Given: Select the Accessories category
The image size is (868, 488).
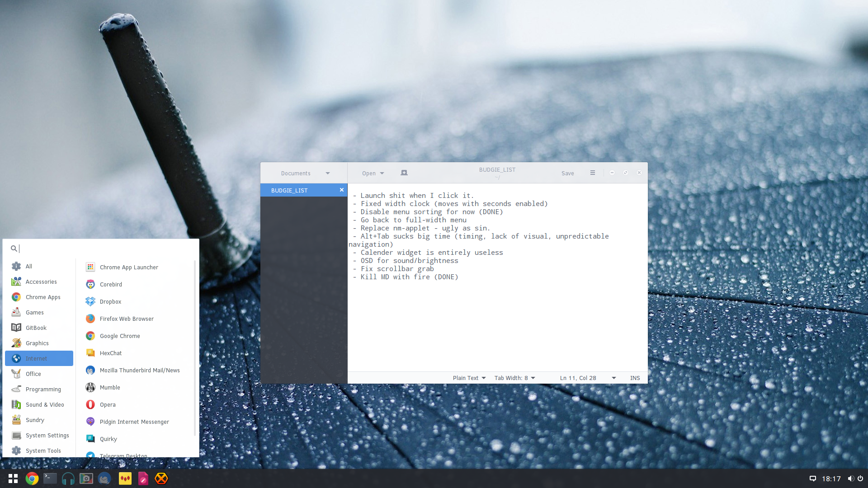Looking at the screenshot, I should tap(39, 282).
